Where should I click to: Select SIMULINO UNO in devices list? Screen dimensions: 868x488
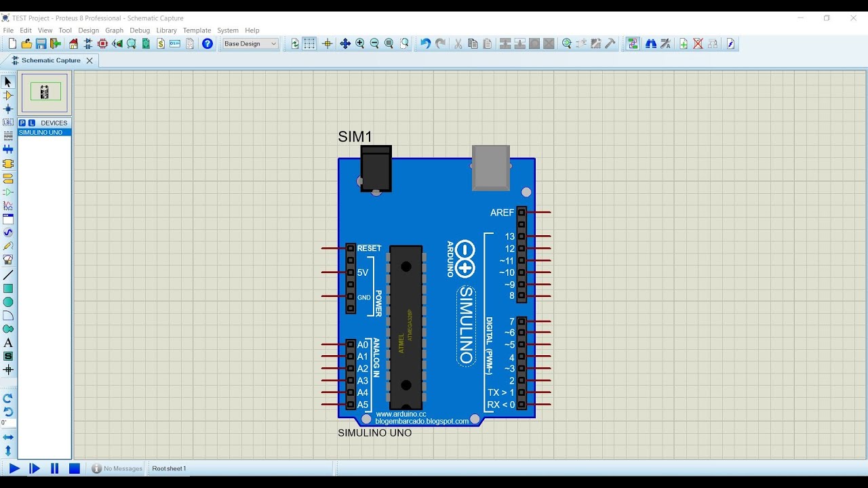44,132
